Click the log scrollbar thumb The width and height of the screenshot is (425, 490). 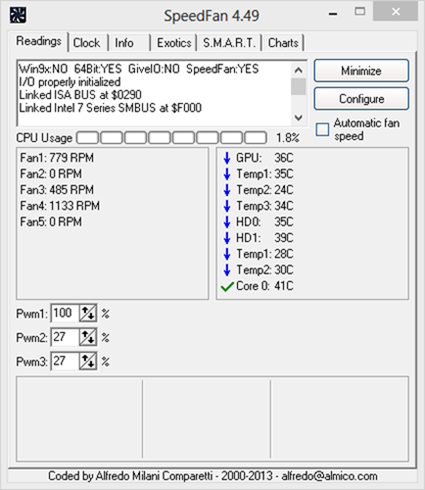click(299, 87)
